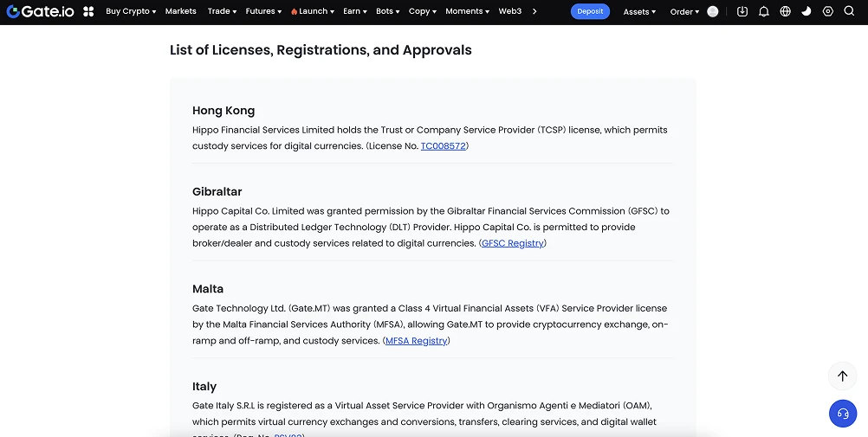Click the flame icon beside Launch
The width and height of the screenshot is (868, 437).
pyautogui.click(x=294, y=11)
